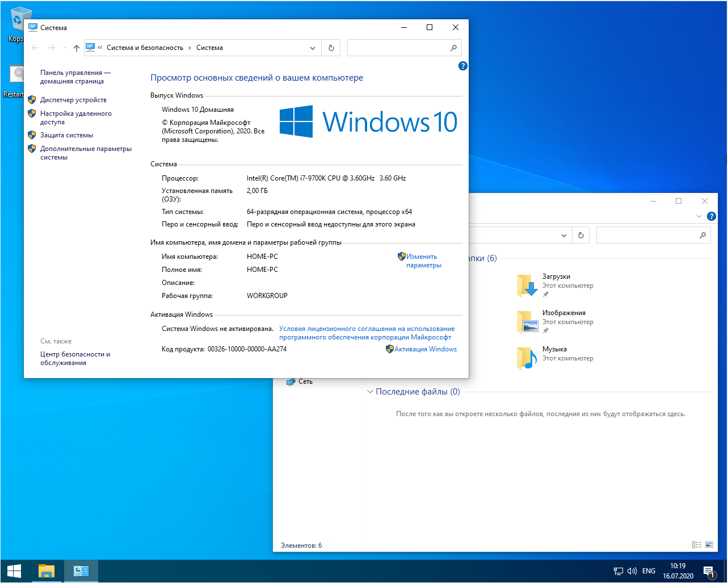The image size is (728, 583).
Task: Click Back arrow in Система window
Action: pyautogui.click(x=35, y=48)
